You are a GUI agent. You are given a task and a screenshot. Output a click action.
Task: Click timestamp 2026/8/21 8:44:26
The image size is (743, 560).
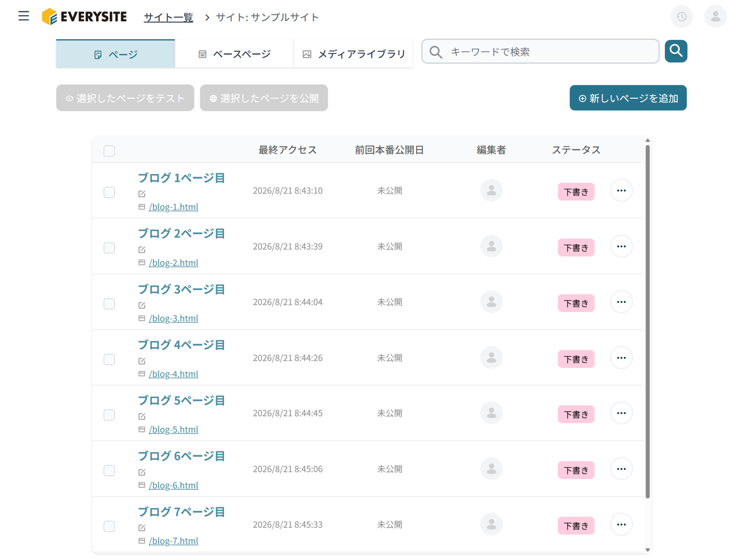[287, 358]
